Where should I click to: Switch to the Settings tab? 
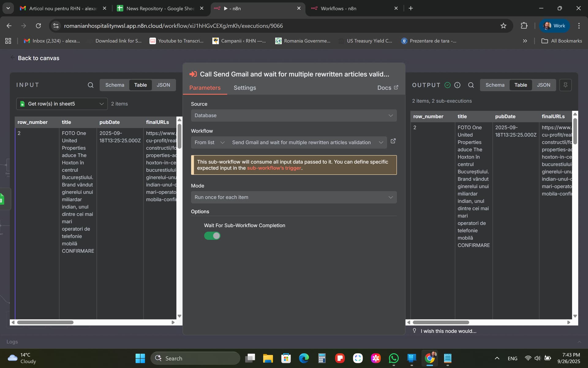[245, 88]
